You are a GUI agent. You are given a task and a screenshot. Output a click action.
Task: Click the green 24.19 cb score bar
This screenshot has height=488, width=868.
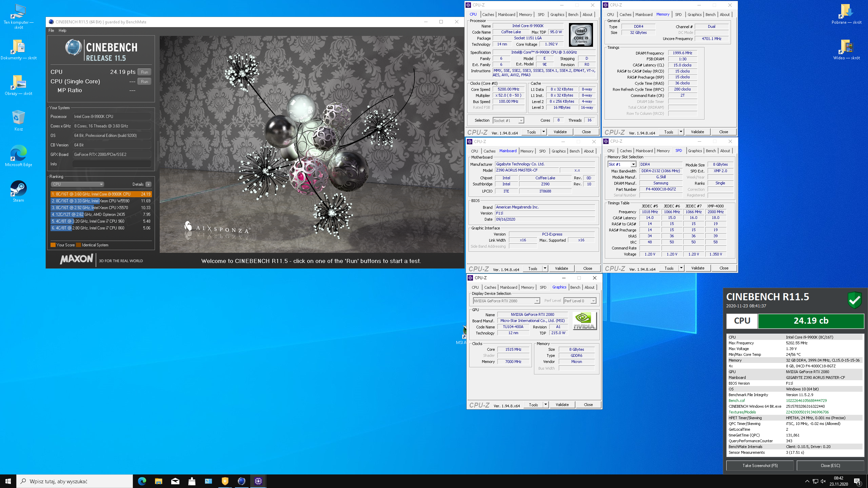tap(811, 321)
